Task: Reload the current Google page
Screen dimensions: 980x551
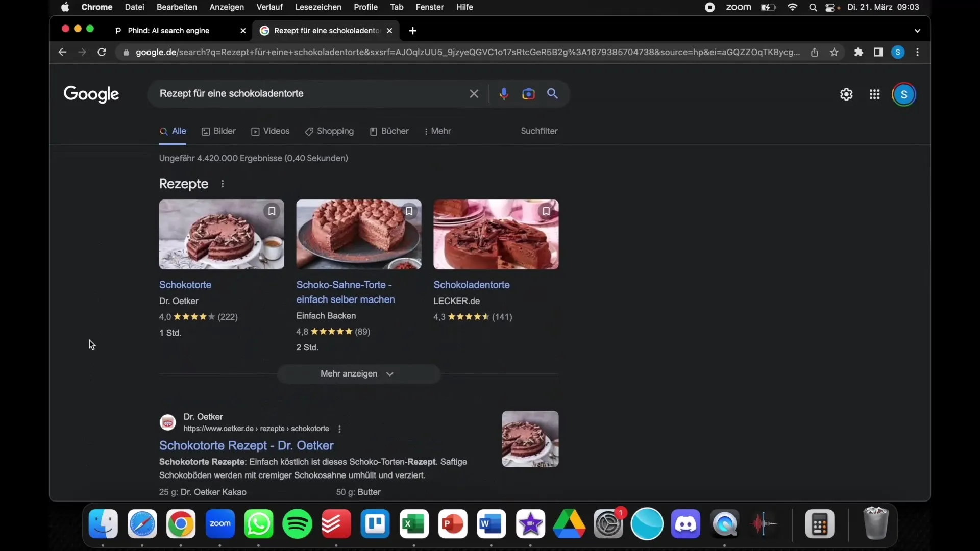Action: tap(102, 52)
